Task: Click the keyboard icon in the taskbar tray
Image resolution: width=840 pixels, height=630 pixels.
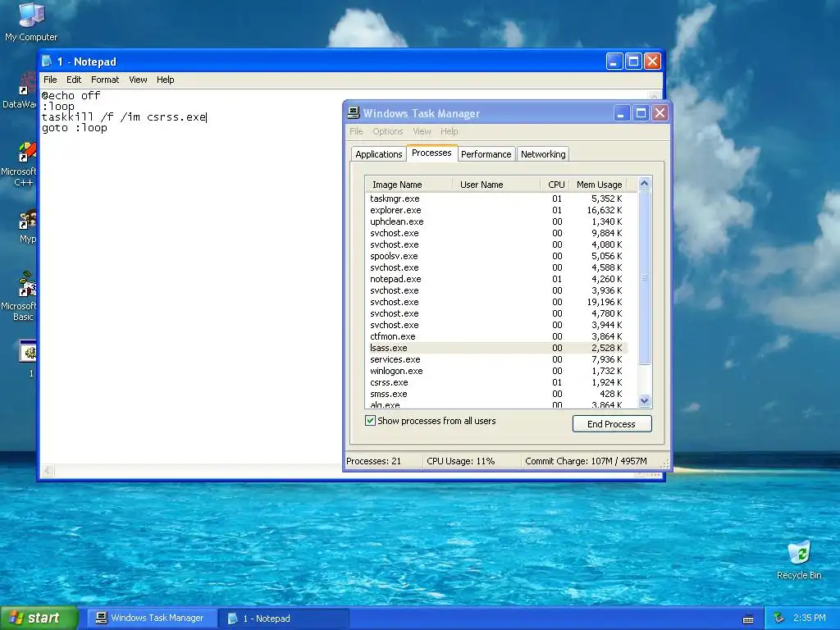Action: tap(748, 619)
